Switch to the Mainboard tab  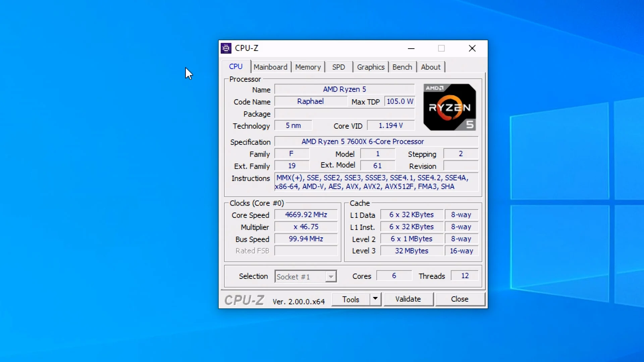point(270,67)
